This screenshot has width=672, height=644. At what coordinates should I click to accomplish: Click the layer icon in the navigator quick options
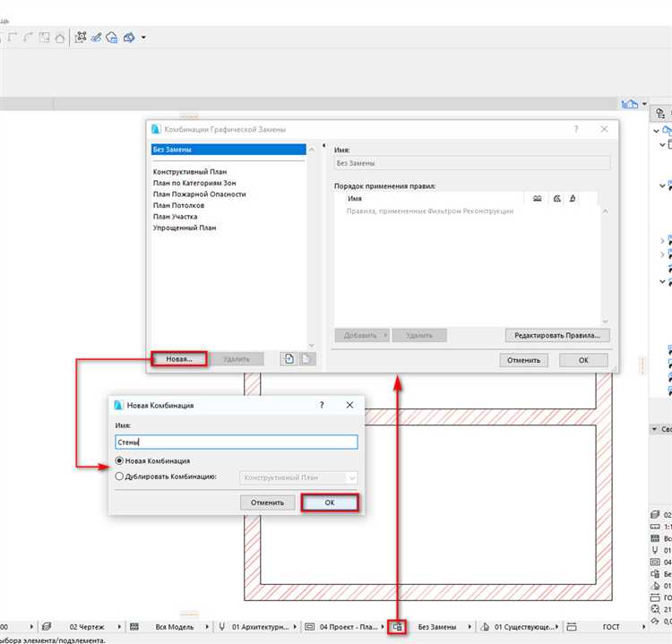click(x=655, y=515)
